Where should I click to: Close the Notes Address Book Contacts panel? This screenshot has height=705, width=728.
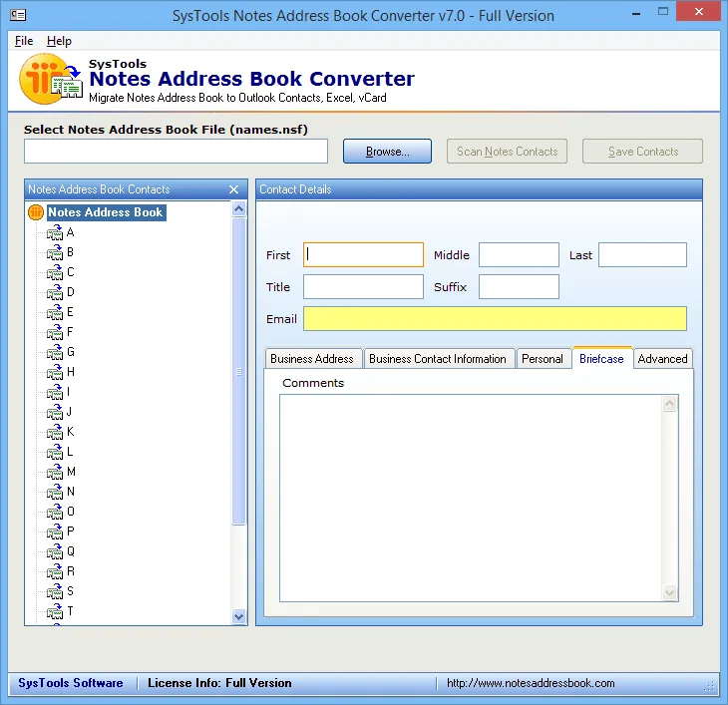[x=234, y=189]
